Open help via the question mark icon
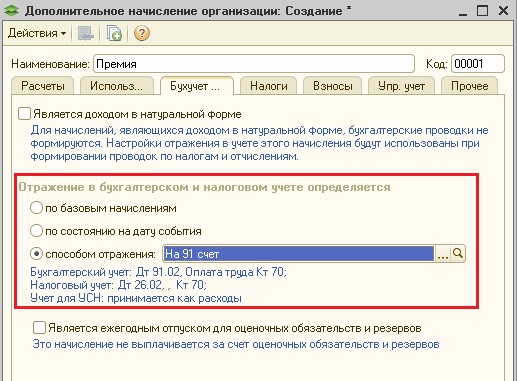The width and height of the screenshot is (517, 381). point(142,33)
